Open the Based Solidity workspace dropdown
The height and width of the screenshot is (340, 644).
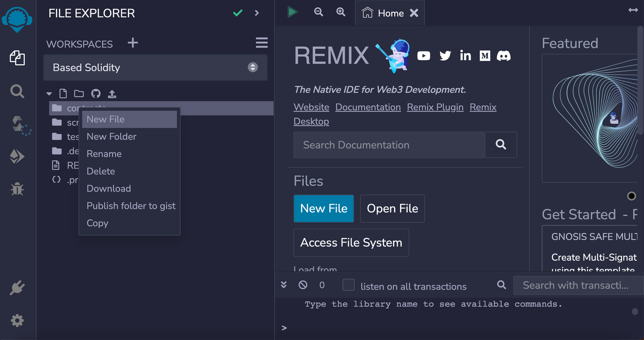pyautogui.click(x=155, y=68)
